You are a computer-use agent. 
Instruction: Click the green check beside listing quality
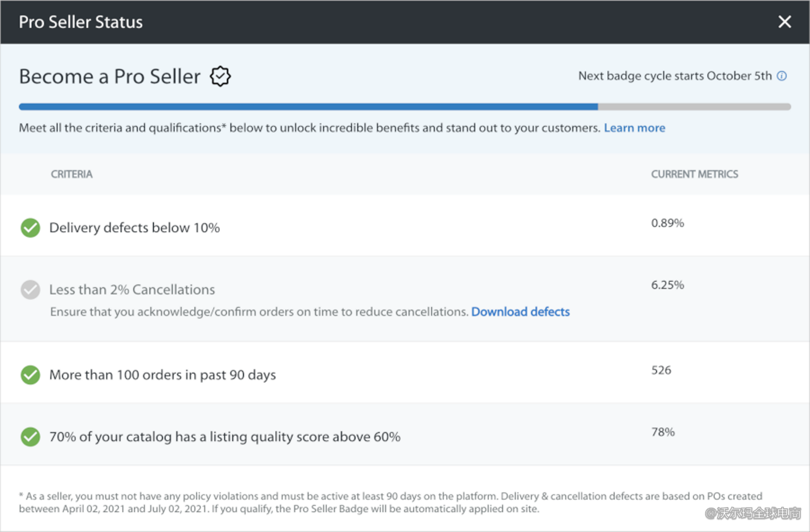click(x=30, y=437)
